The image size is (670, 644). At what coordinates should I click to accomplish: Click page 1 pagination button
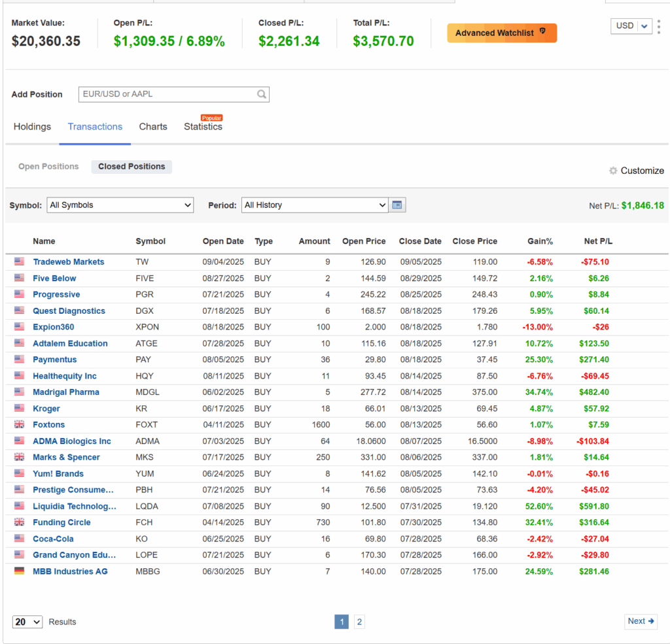coord(342,622)
